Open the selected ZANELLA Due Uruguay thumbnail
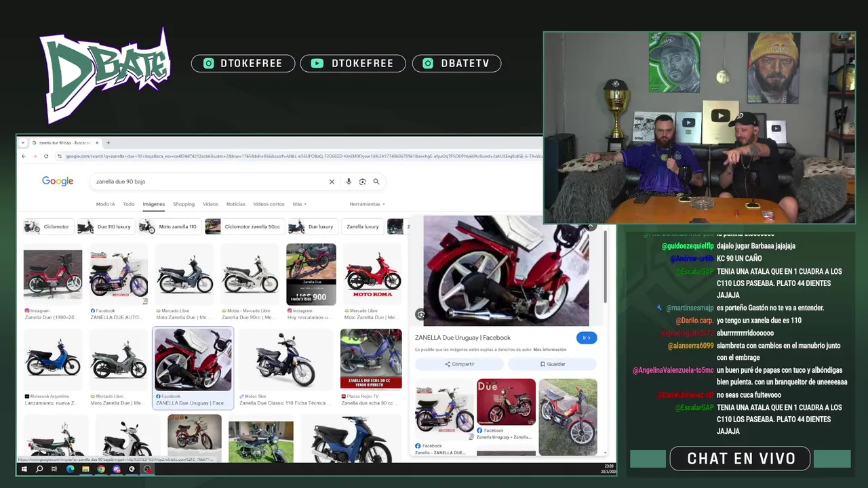The width and height of the screenshot is (868, 488). (193, 360)
